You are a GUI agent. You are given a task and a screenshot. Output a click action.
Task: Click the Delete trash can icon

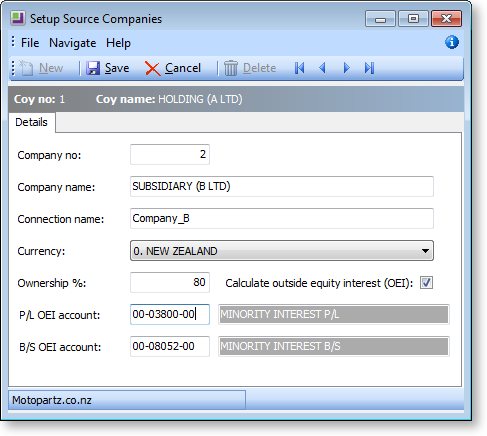(x=230, y=68)
